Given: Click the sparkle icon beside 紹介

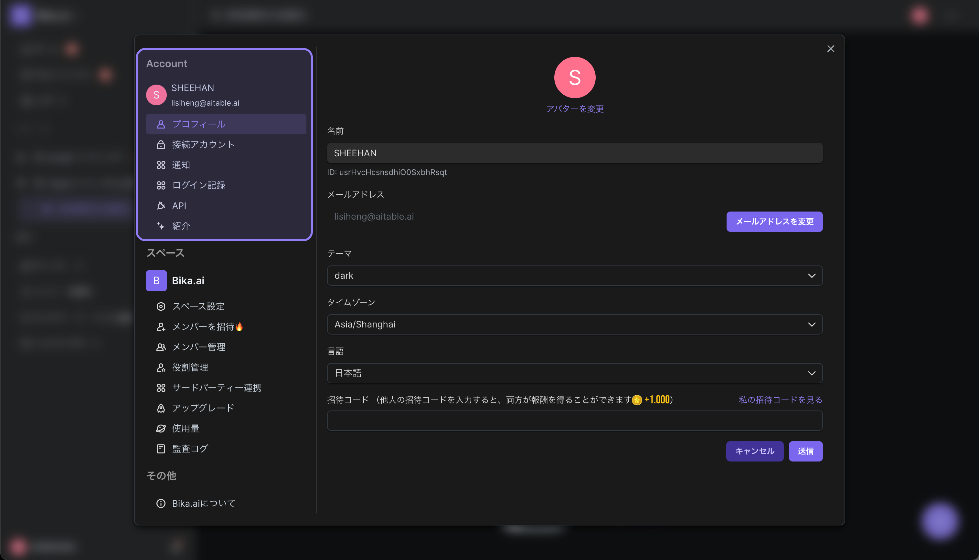Looking at the screenshot, I should coord(161,226).
